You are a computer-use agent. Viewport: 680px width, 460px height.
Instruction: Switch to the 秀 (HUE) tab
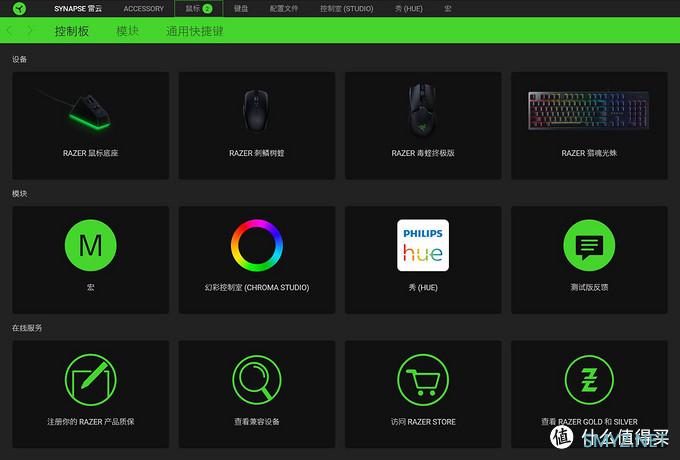click(x=409, y=9)
